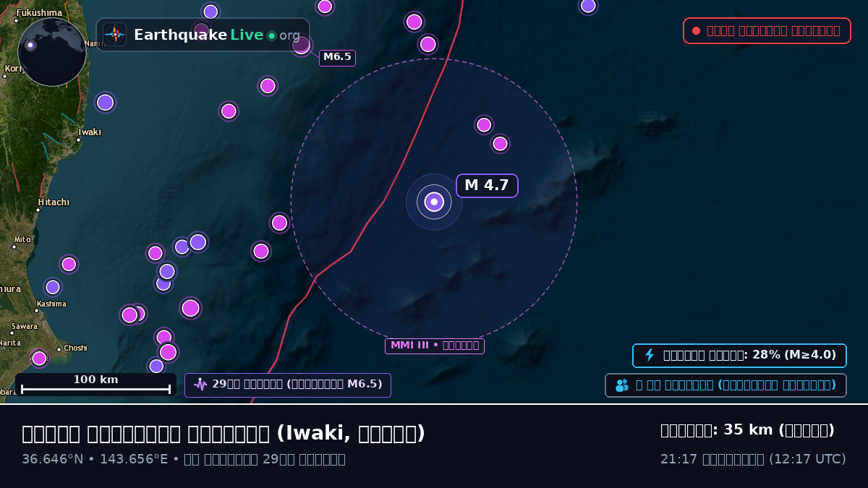Click the people icon in bottom-right badge
Viewport: 868px width, 488px height.
click(x=622, y=385)
